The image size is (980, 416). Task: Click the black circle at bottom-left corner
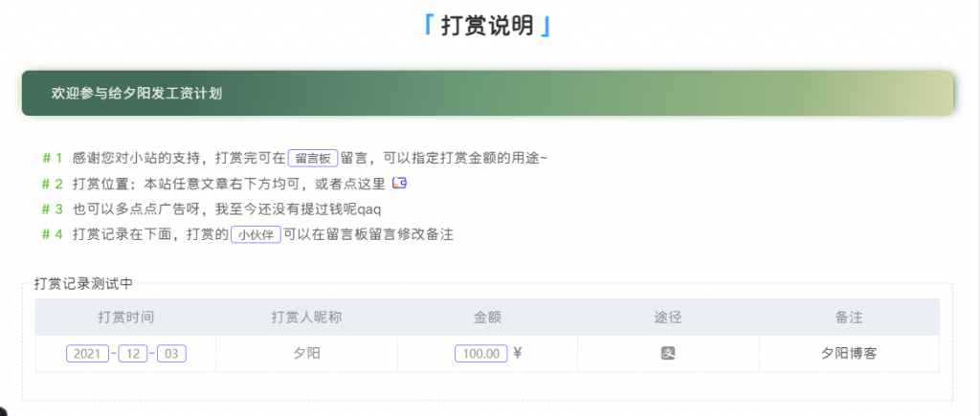pyautogui.click(x=3, y=412)
